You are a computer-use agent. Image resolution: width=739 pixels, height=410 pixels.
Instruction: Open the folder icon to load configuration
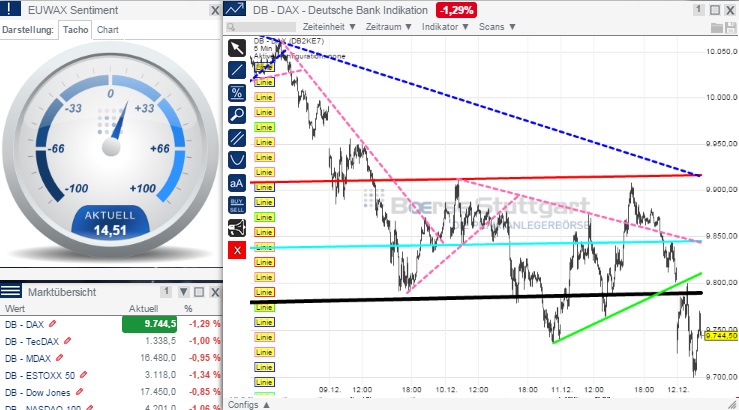716,28
